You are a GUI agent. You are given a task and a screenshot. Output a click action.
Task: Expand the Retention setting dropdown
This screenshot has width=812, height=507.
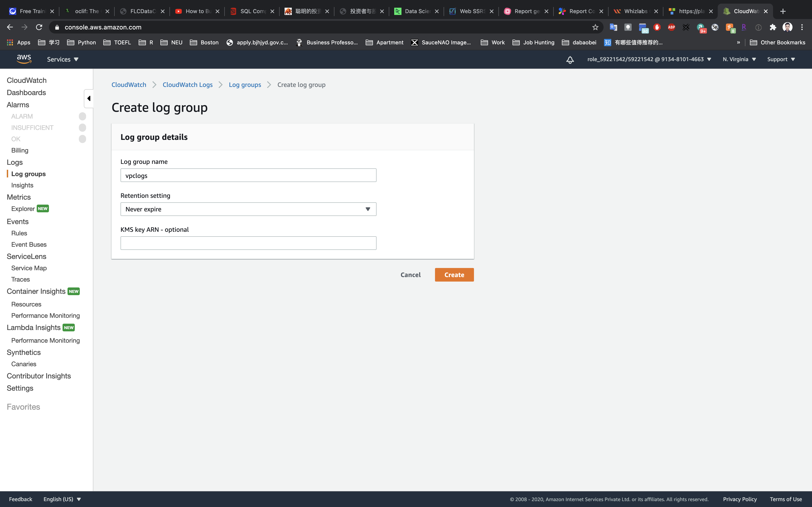pos(248,209)
